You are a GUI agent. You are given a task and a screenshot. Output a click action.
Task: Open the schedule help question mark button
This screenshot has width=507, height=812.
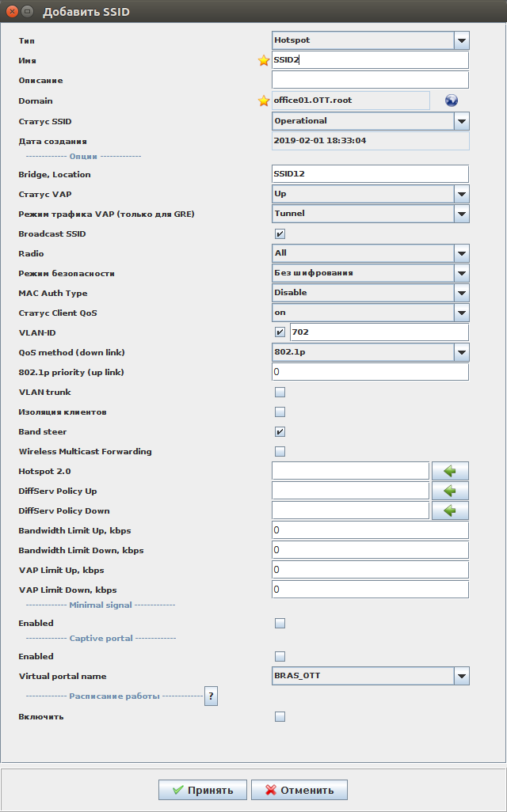pyautogui.click(x=211, y=696)
